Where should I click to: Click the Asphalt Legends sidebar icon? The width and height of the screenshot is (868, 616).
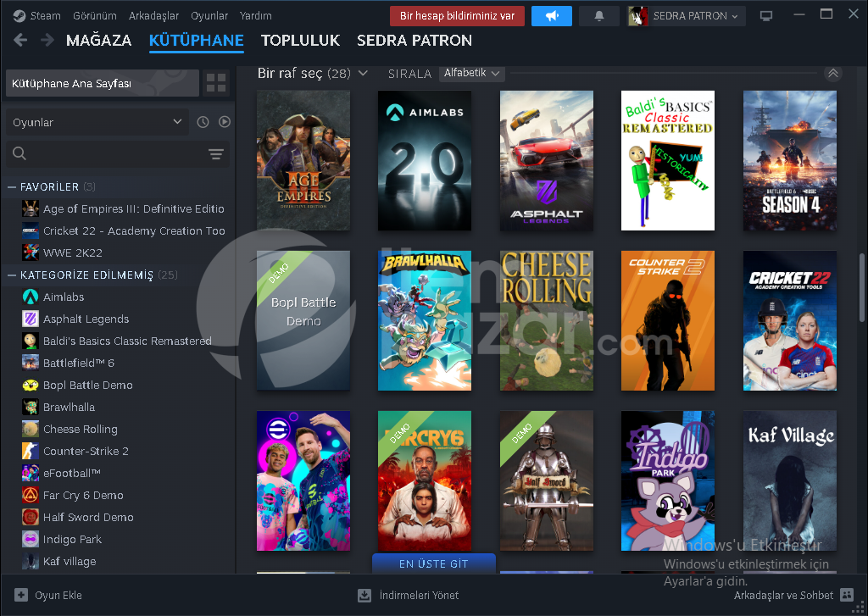(31, 319)
